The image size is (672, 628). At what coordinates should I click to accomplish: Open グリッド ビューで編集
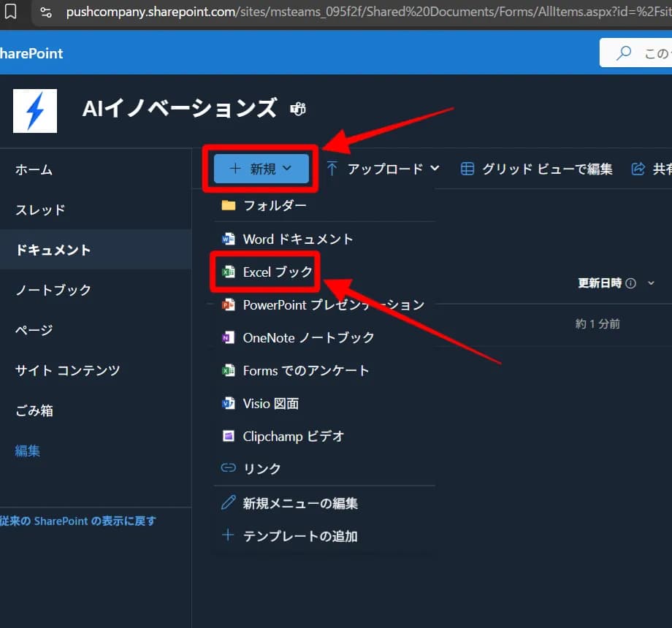tap(547, 169)
